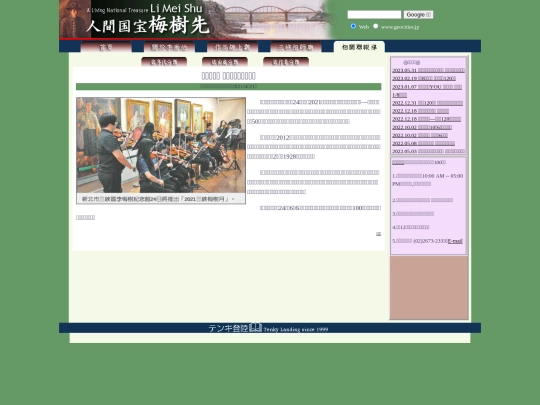Open the second main navigation tab

tap(169, 47)
